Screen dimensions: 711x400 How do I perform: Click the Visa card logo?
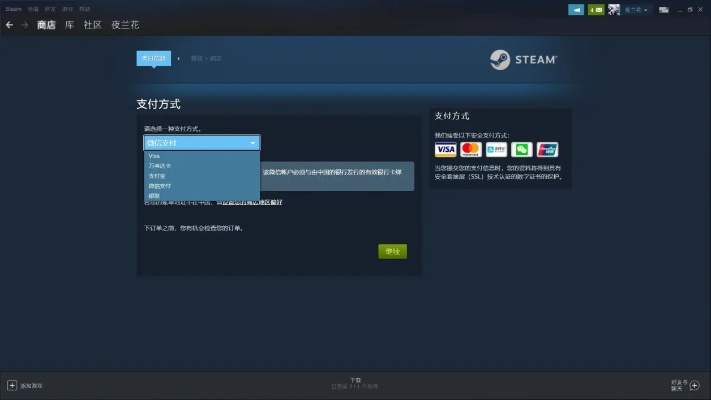445,150
